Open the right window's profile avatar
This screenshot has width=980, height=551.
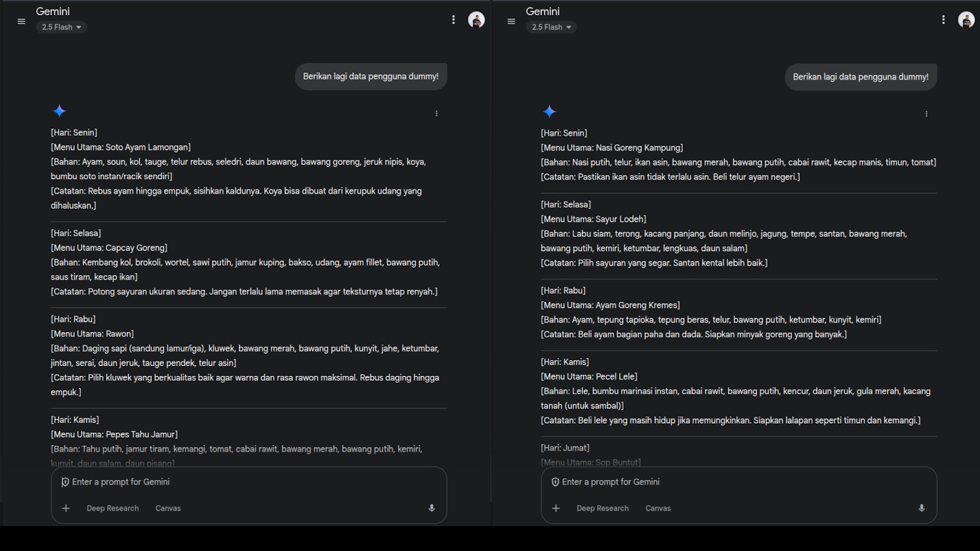click(x=966, y=20)
